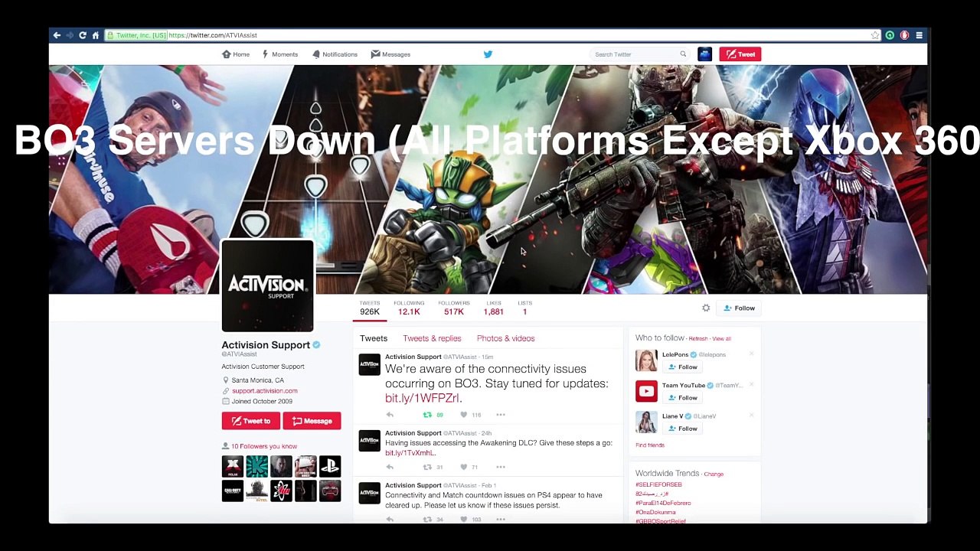This screenshot has height=551, width=980.
Task: Open the support.activision.com link
Action: [265, 391]
